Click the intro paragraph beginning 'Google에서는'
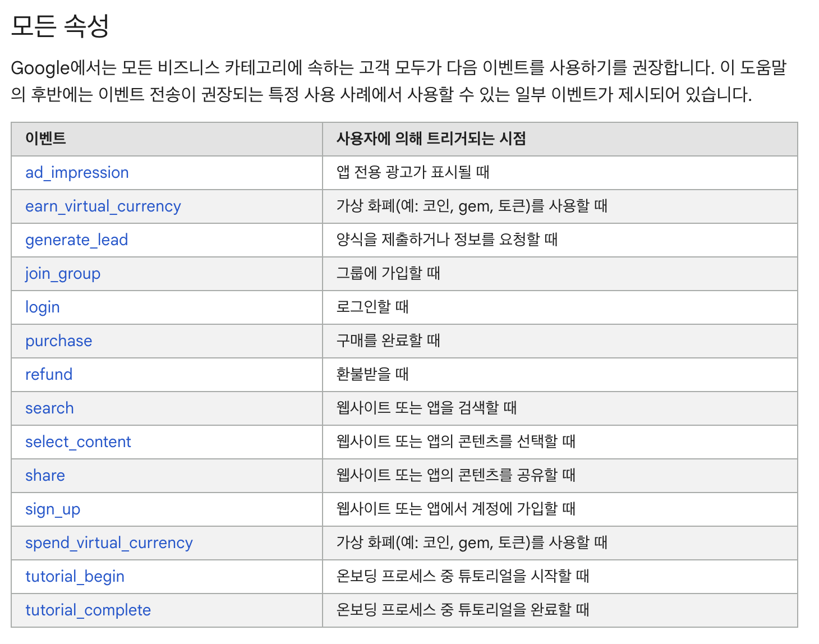The height and width of the screenshot is (644, 819). point(399,81)
